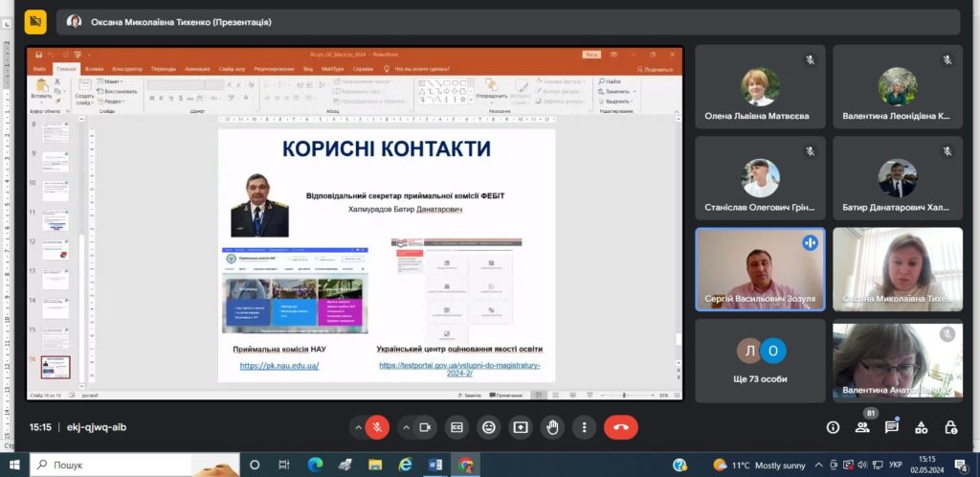The image size is (980, 477).
Task: Send an emoji reaction
Action: coord(489,427)
